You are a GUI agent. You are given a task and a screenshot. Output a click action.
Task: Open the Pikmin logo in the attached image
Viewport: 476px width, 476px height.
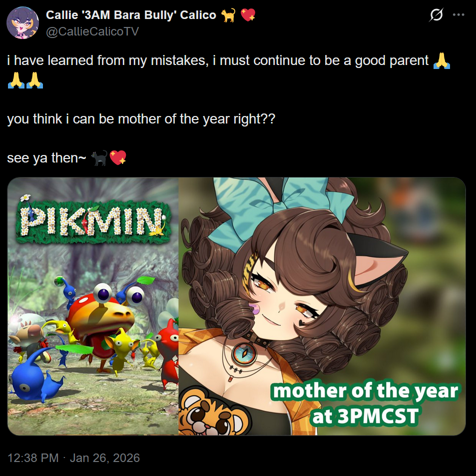(x=93, y=220)
